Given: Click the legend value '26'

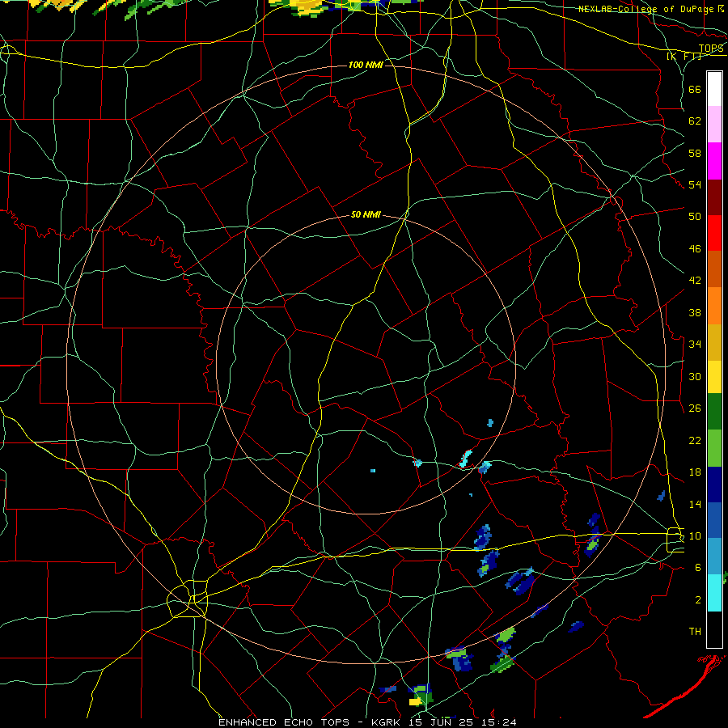Looking at the screenshot, I should click(x=695, y=408).
